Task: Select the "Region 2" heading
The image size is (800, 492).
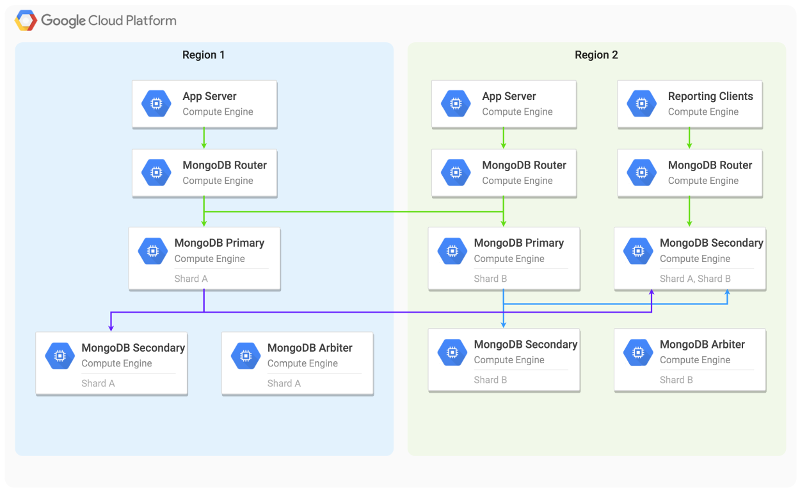Action: 596,55
